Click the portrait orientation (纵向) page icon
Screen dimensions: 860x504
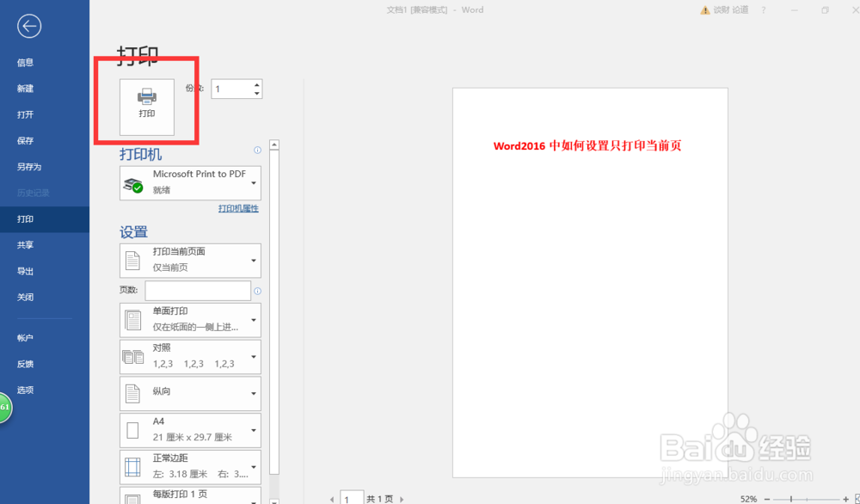[133, 393]
